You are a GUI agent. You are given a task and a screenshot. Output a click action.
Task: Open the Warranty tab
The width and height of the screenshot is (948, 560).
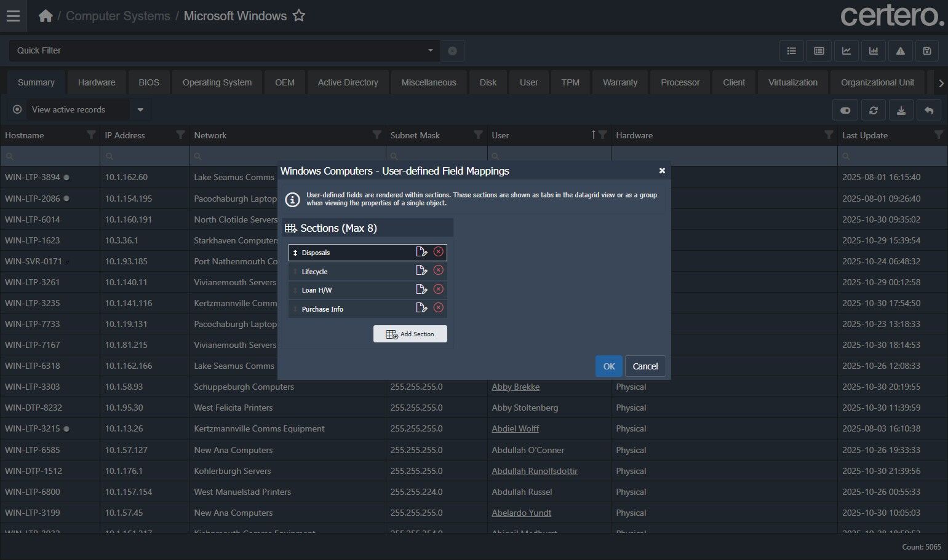619,82
